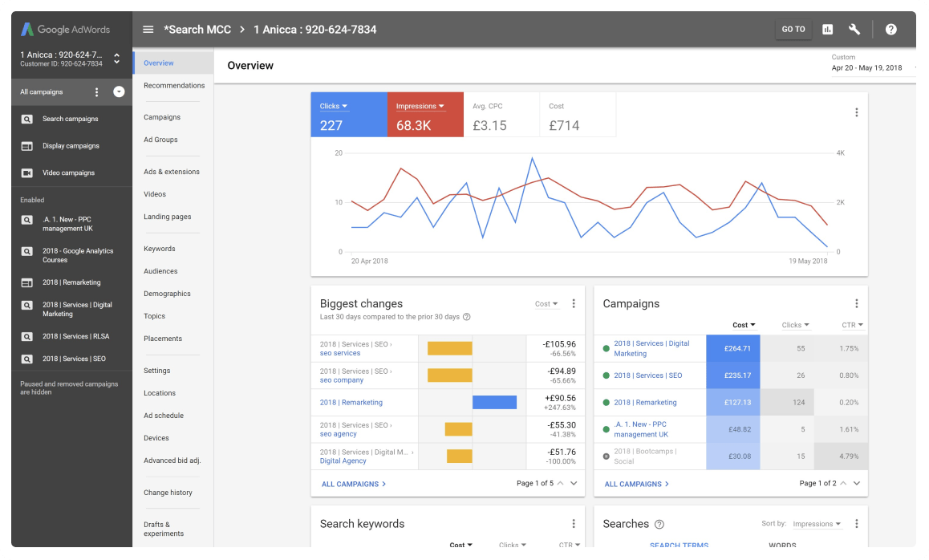Open the three-dot menu beside All campaigns
The image size is (929, 560).
95,91
